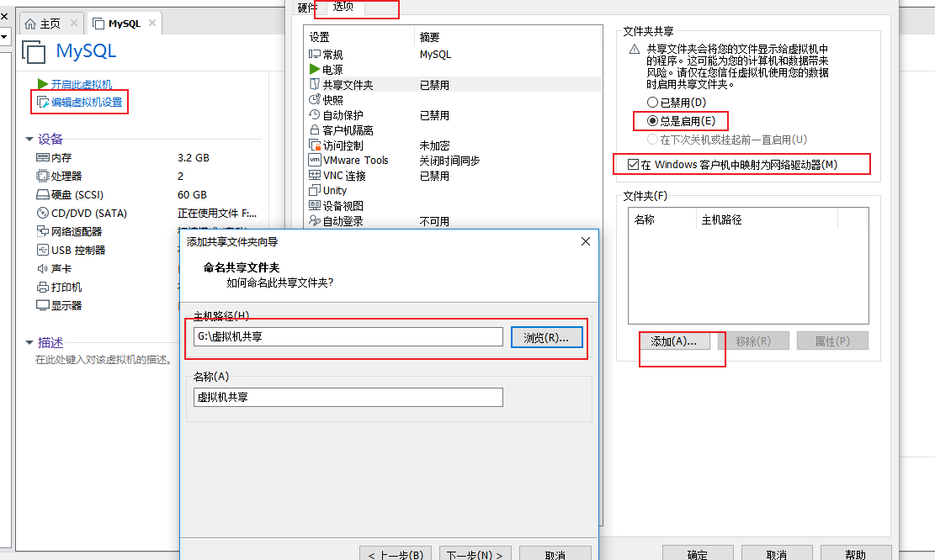The height and width of the screenshot is (560, 935).
Task: Close the Add Shared Folder wizard
Action: pos(586,241)
